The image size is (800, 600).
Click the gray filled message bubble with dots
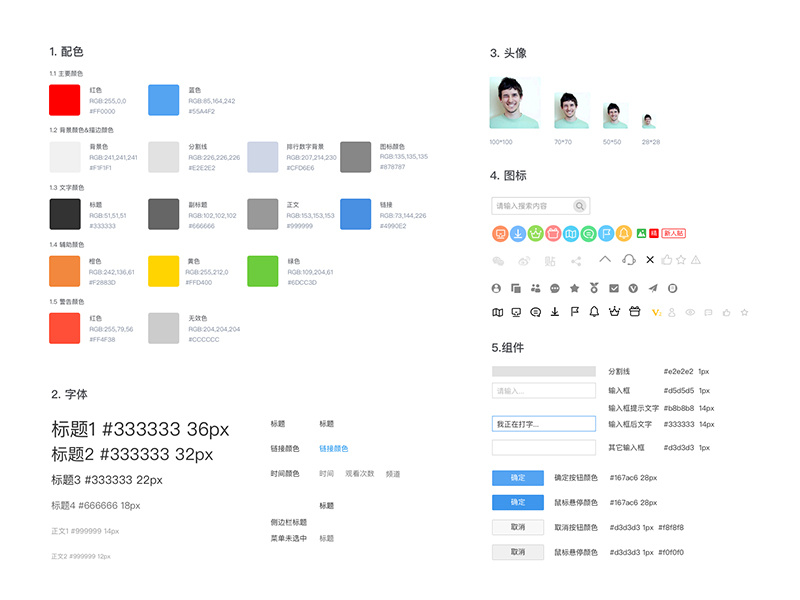[555, 288]
